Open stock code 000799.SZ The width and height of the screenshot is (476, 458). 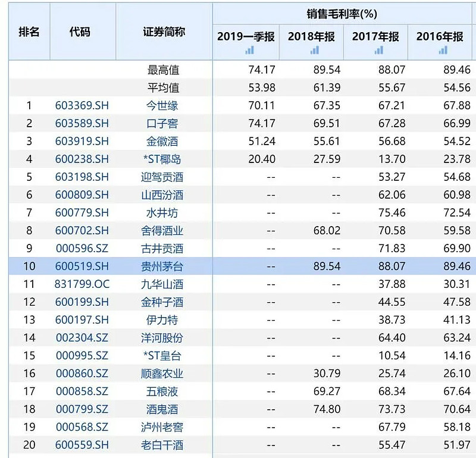click(82, 409)
